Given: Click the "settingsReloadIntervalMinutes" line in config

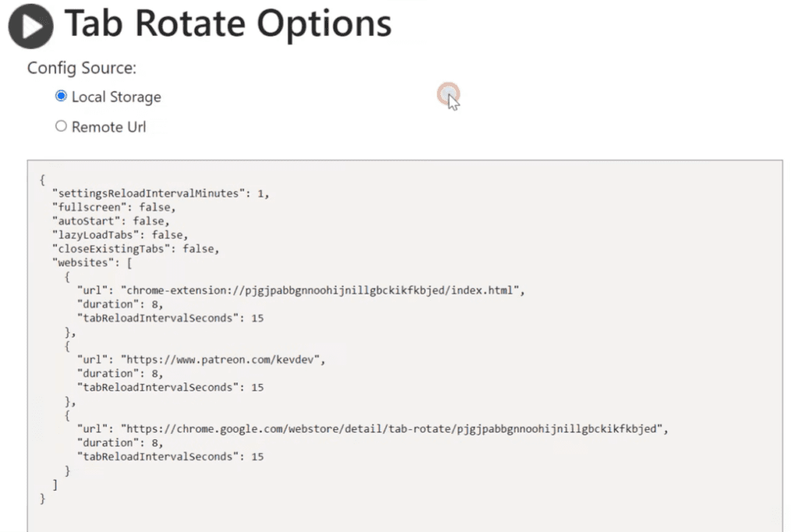Looking at the screenshot, I should pyautogui.click(x=161, y=193).
